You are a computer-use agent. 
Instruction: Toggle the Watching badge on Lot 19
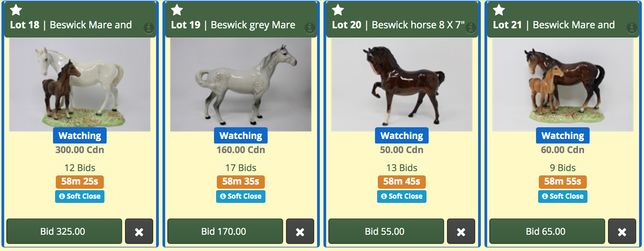pos(241,135)
